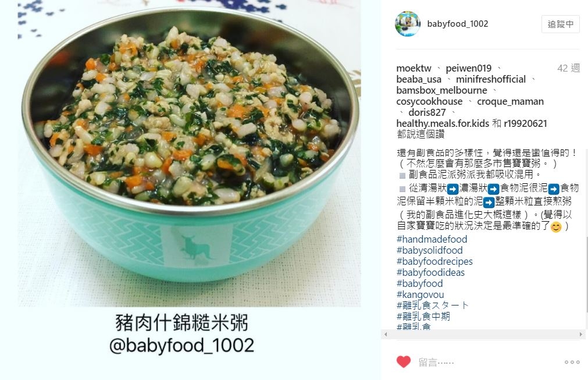
Task: Click the babyfood_1002 profile avatar
Action: tap(408, 24)
